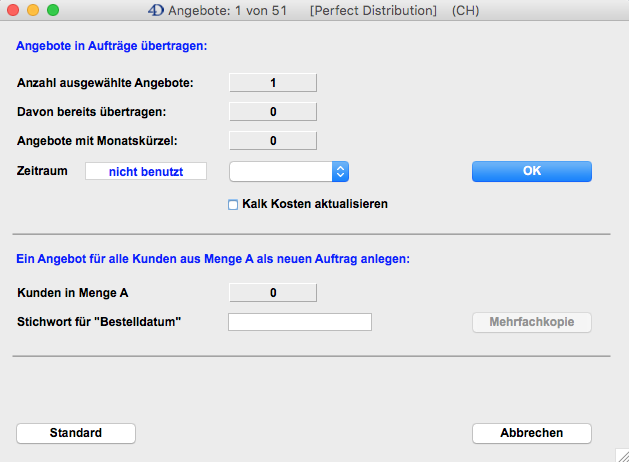Screen dimensions: 629x462
Task: Click the Abbrechen button
Action: 531,433
